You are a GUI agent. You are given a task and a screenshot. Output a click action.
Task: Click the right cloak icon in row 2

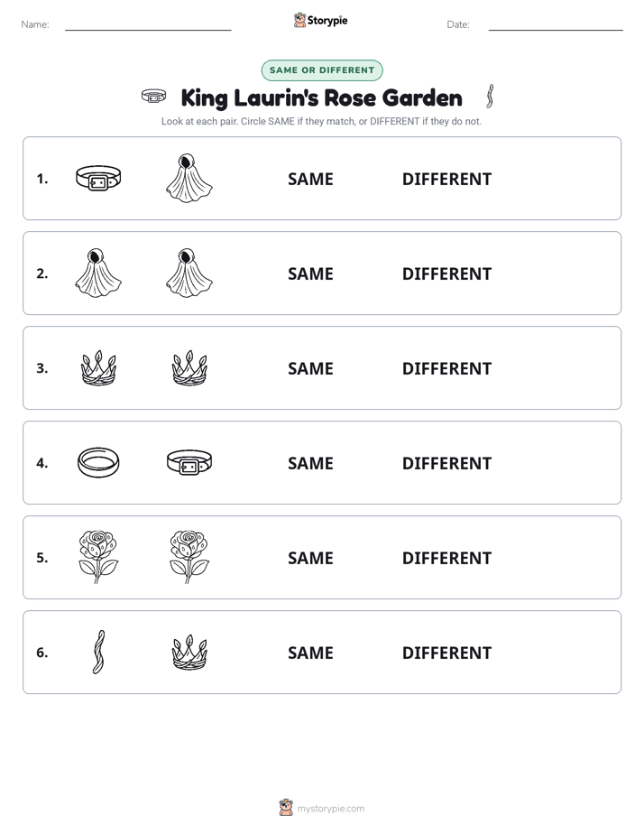pyautogui.click(x=189, y=273)
